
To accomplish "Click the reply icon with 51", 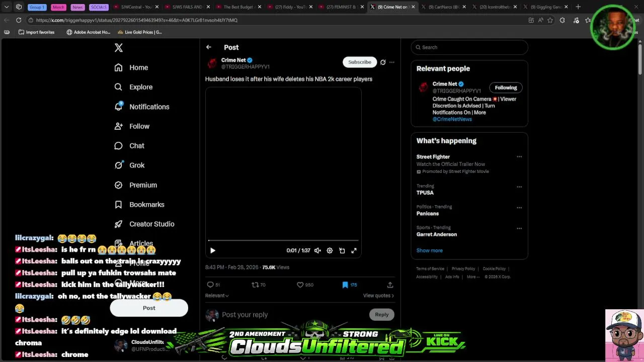I will pyautogui.click(x=213, y=285).
